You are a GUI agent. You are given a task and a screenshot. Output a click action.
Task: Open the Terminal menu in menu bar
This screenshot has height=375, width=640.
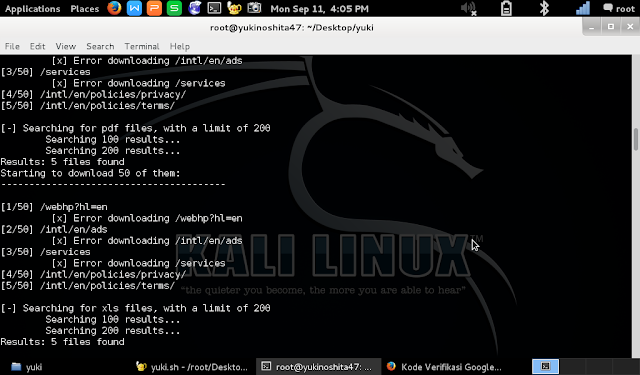(142, 46)
